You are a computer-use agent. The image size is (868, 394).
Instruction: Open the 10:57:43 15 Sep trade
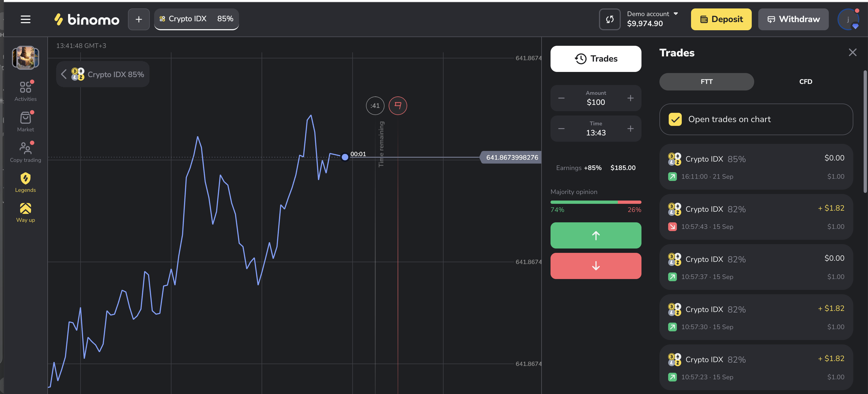click(x=756, y=217)
